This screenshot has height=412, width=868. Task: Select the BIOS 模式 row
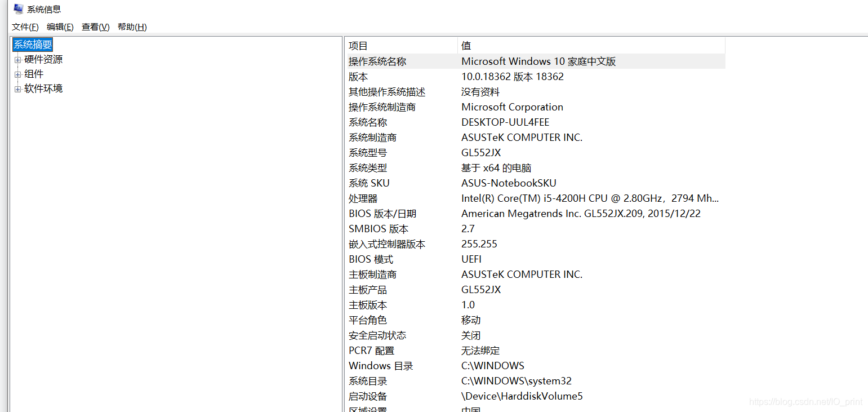[x=535, y=259]
